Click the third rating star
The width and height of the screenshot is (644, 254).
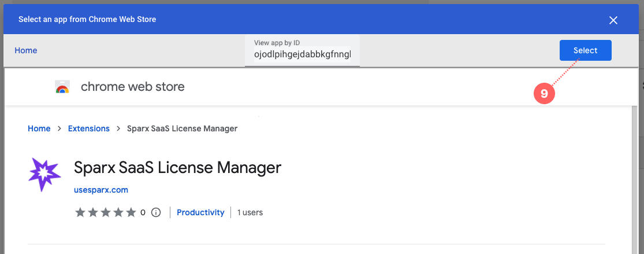[x=106, y=212]
